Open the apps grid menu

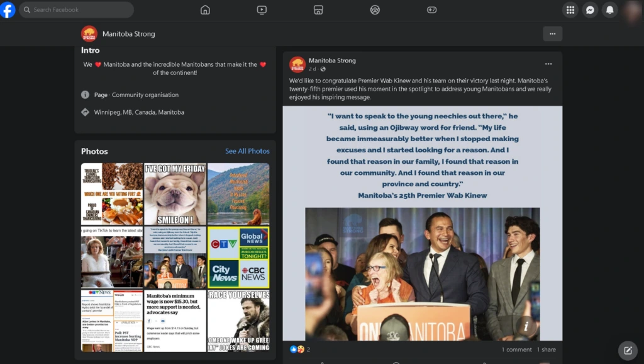click(570, 9)
